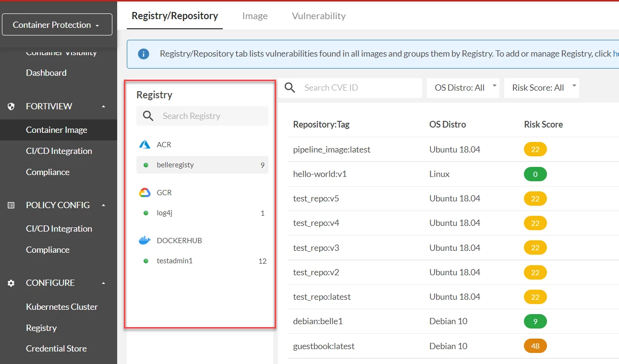Click risk score badge 48 for guestbook
The image size is (619, 364).
535,346
